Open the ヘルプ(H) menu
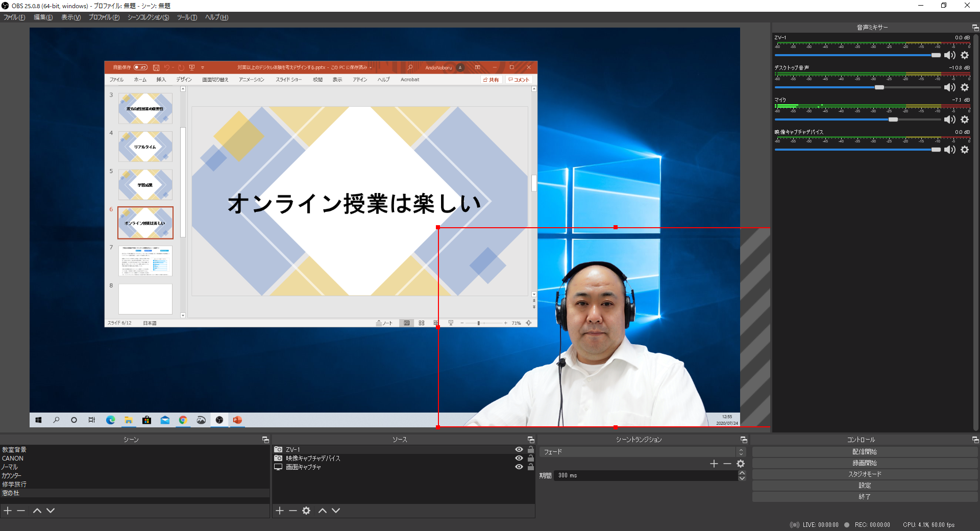This screenshot has width=980, height=531. pyautogui.click(x=217, y=17)
